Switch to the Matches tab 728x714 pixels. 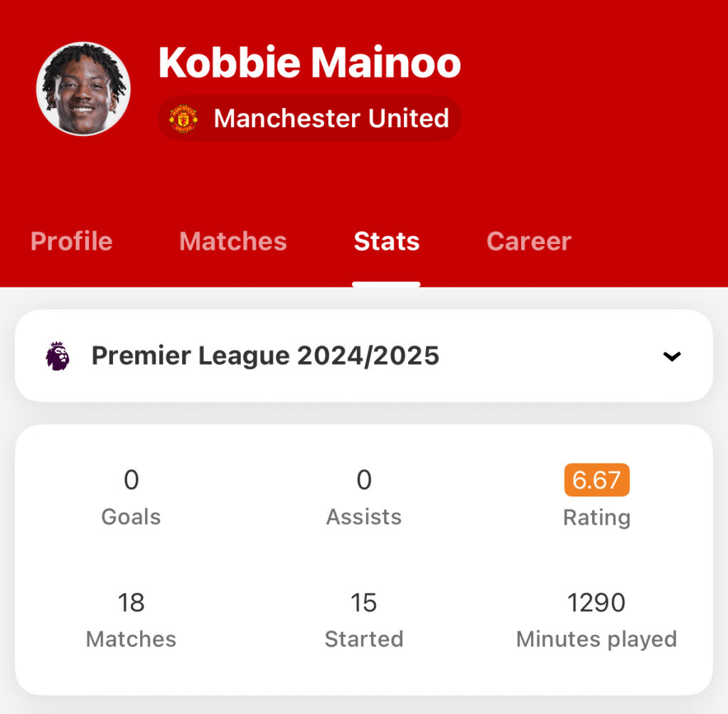[x=233, y=241]
